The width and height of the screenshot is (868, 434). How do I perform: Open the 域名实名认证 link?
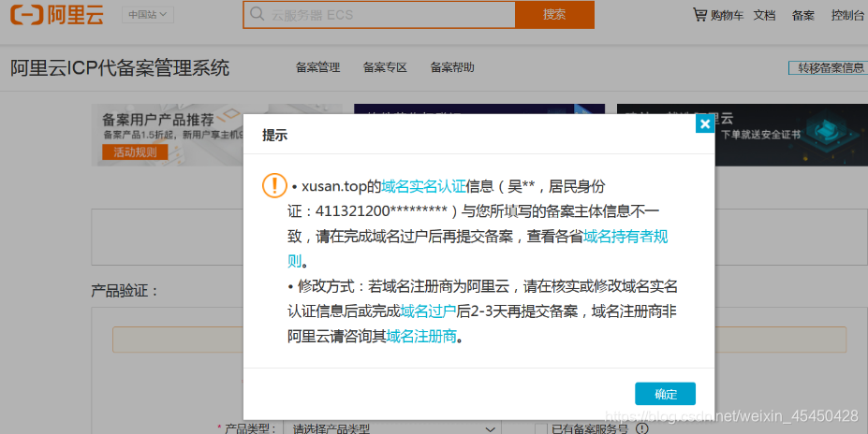[423, 186]
